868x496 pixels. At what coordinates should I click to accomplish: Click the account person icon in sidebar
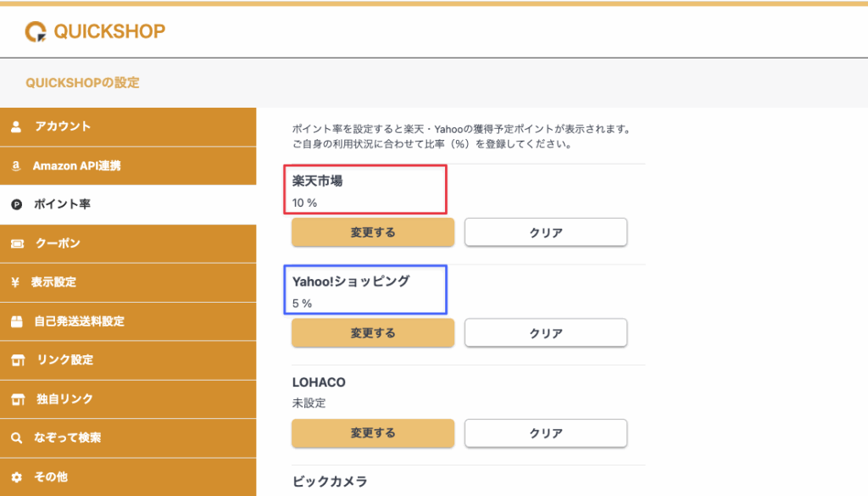[16, 127]
